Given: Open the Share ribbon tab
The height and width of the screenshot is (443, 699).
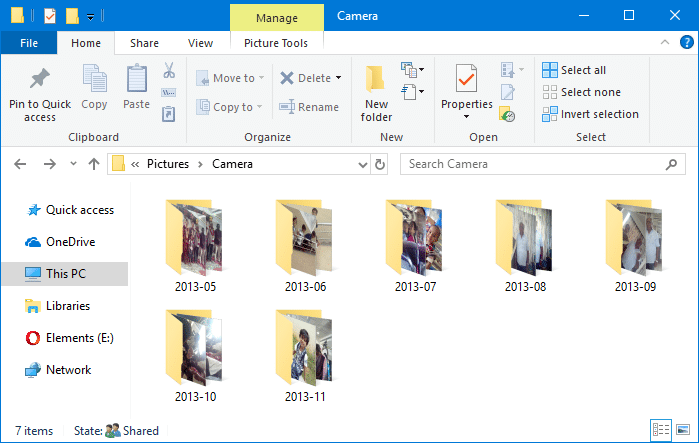Looking at the screenshot, I should pos(144,43).
